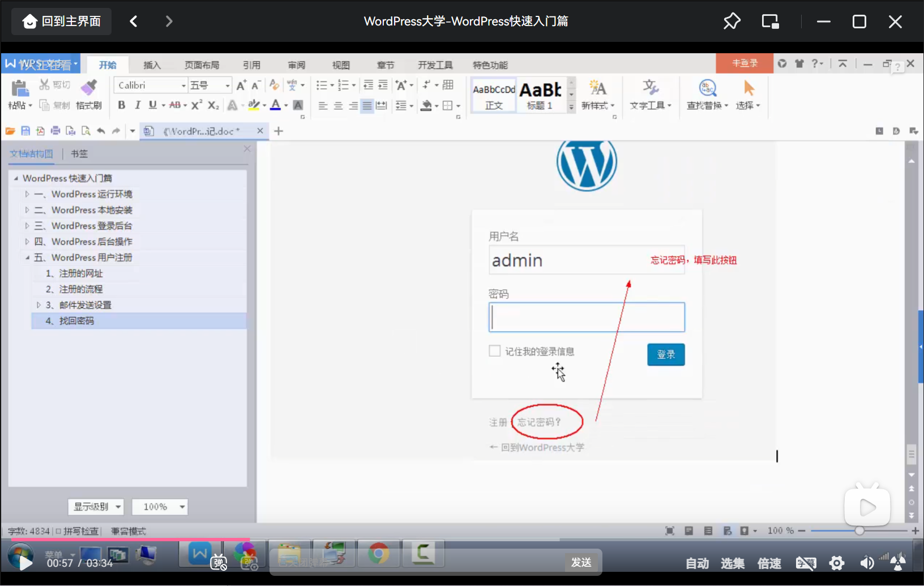
Task: Open the 插入 ribbon tab
Action: point(152,65)
